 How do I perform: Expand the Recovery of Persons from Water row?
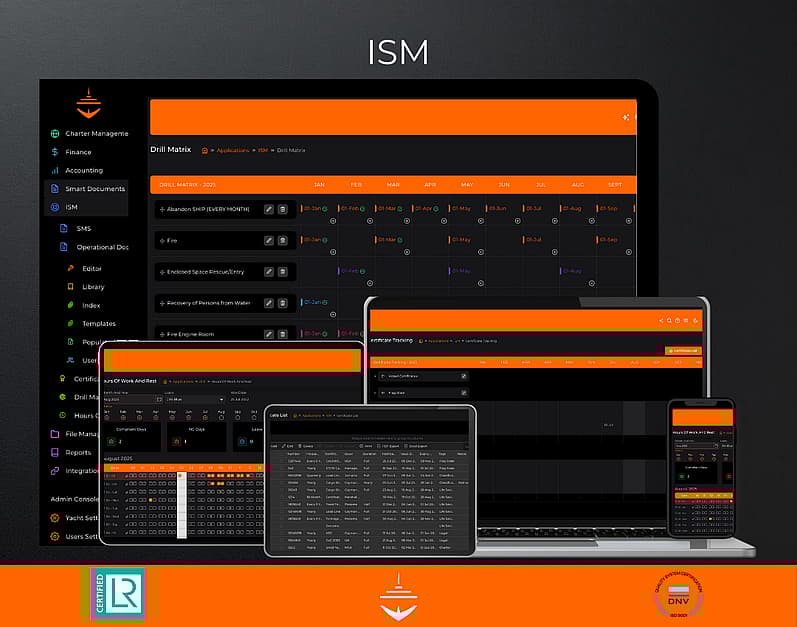pyautogui.click(x=162, y=303)
